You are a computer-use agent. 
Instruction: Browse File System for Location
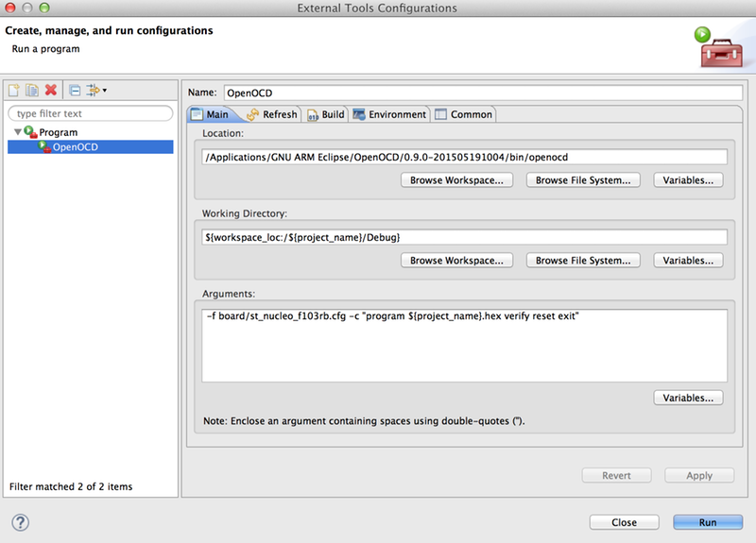(x=583, y=179)
